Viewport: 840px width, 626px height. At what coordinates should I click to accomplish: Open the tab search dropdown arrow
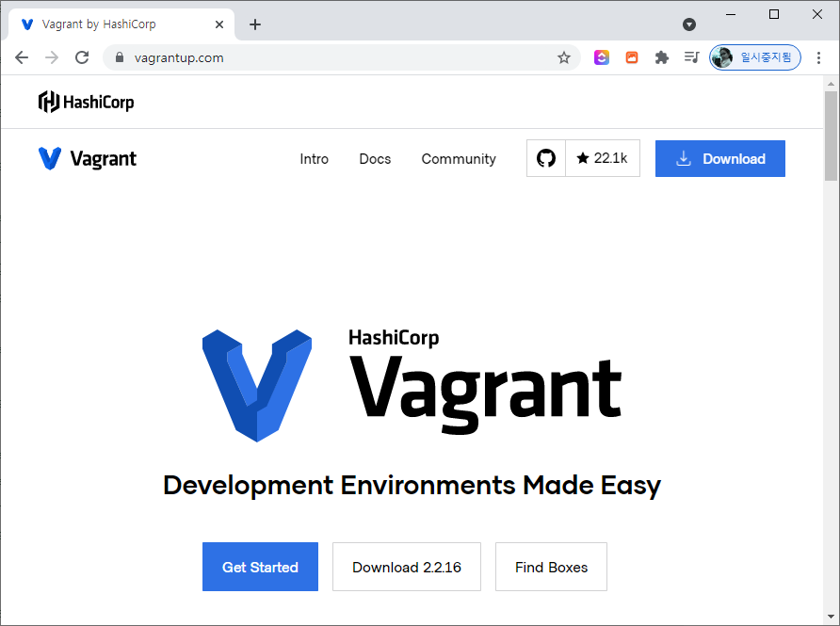click(x=689, y=24)
